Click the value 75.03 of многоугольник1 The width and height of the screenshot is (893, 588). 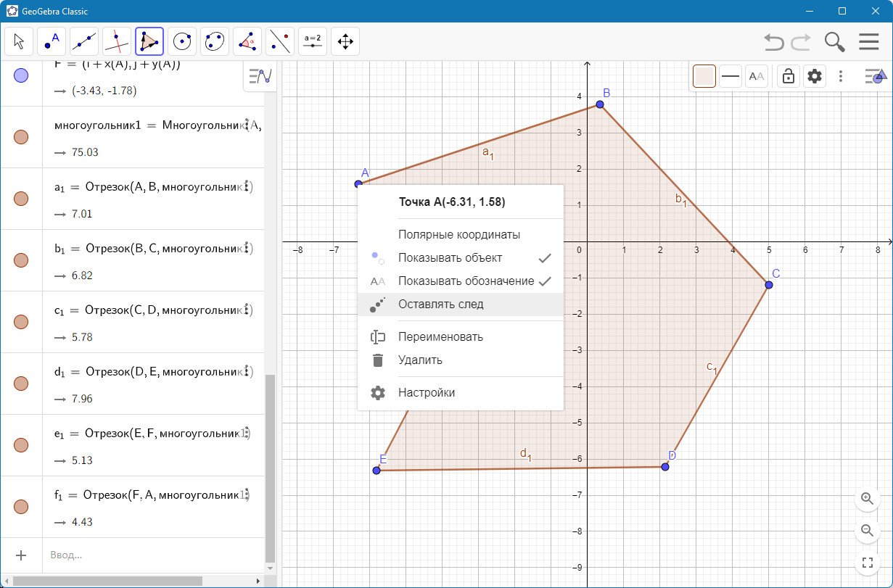pyautogui.click(x=85, y=152)
